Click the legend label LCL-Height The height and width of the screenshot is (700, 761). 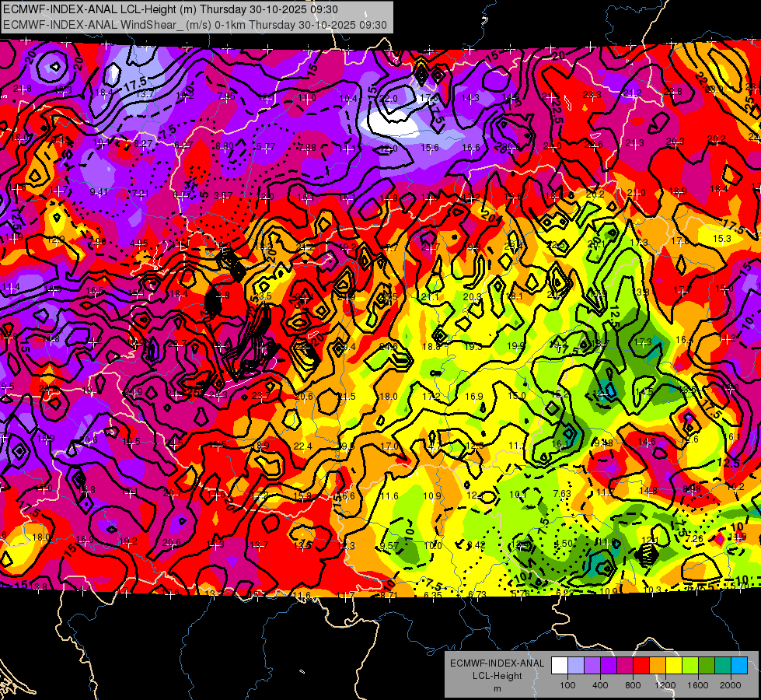coord(497,676)
